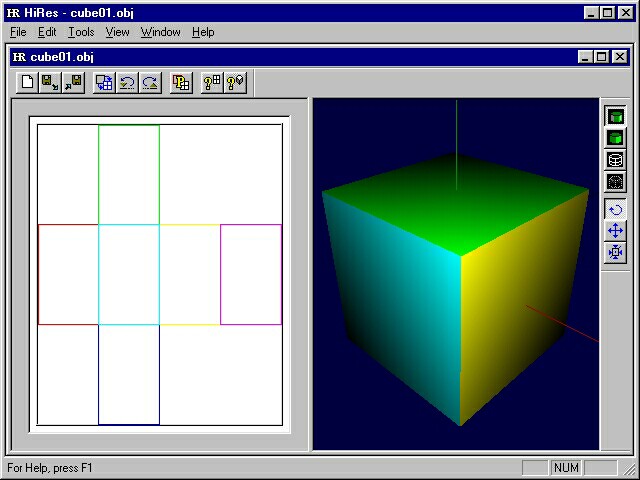Click the import disk icon with incoming arrow
The image size is (640, 480).
point(72,83)
